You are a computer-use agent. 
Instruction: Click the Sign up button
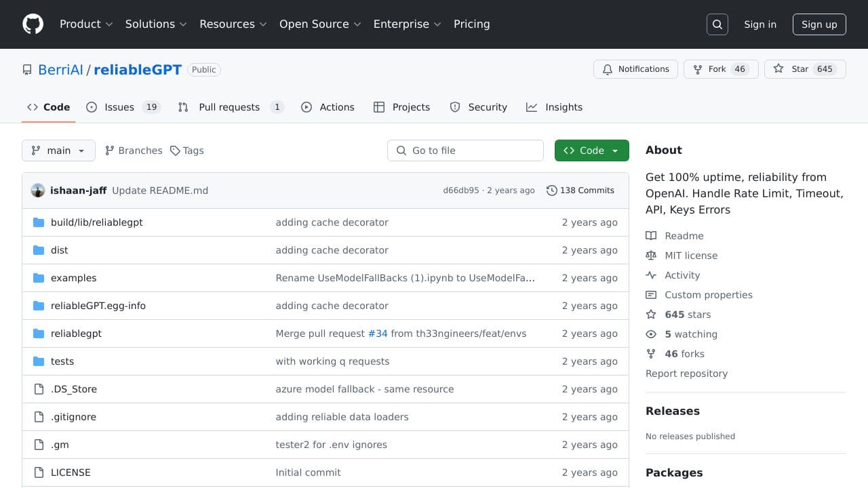(819, 24)
